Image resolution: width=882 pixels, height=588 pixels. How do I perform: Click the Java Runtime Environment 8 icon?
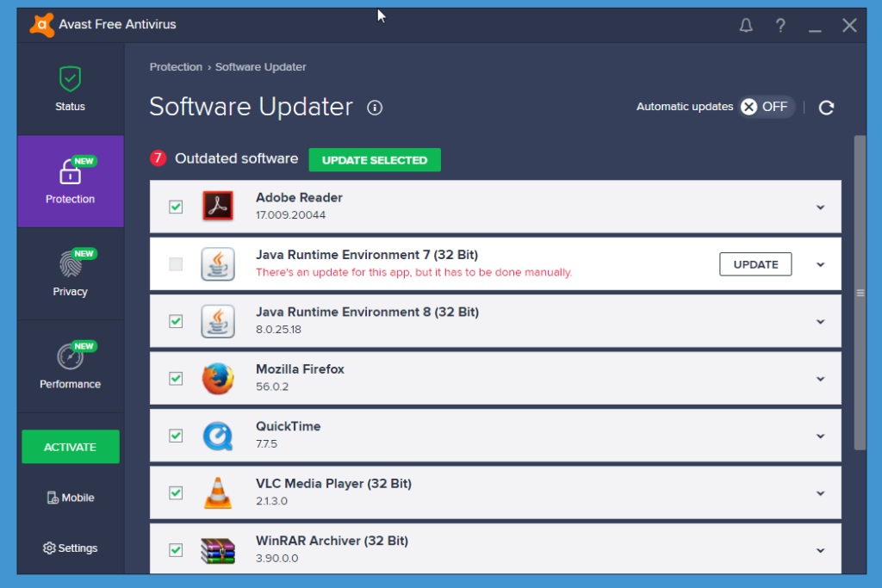pos(218,321)
